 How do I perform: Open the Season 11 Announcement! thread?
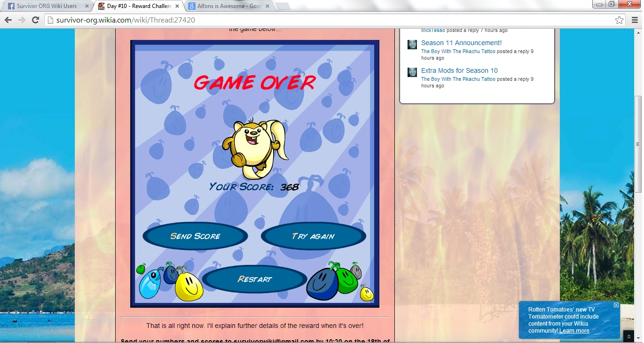coord(461,43)
